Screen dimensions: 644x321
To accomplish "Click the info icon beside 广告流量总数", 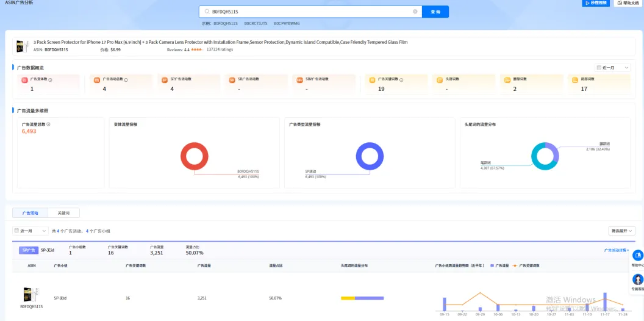I will [48, 124].
